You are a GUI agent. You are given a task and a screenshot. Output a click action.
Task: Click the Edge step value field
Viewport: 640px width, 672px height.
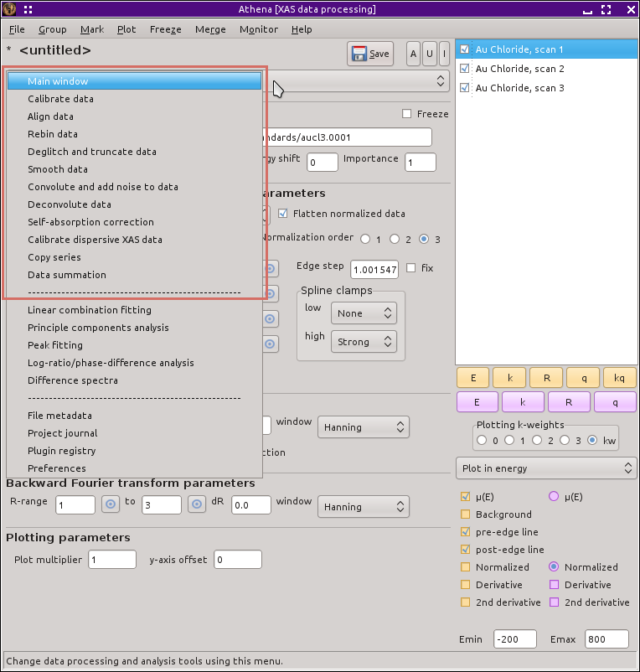[x=374, y=270]
